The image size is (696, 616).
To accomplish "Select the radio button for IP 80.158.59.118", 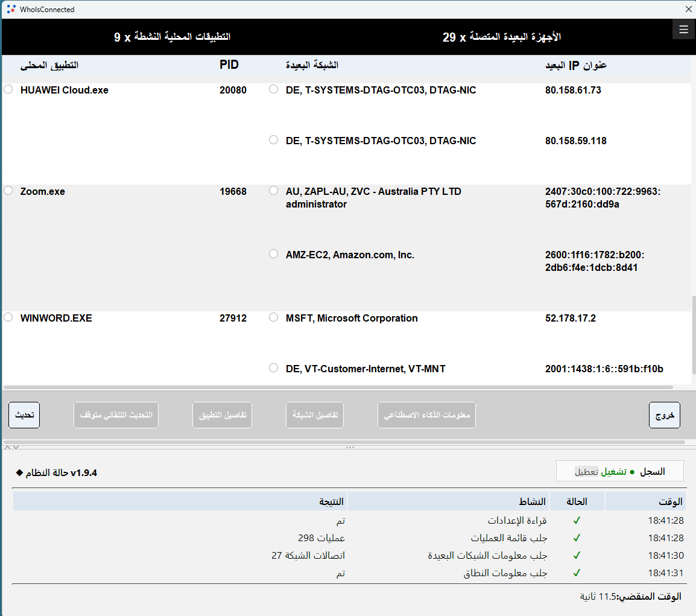I will tap(273, 140).
